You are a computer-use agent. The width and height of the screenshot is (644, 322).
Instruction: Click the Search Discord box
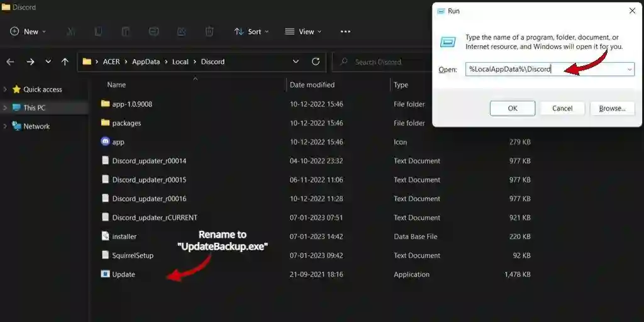382,62
